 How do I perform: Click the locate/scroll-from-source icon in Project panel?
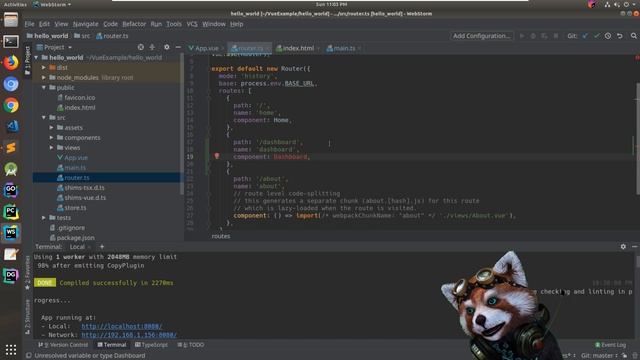[140, 47]
